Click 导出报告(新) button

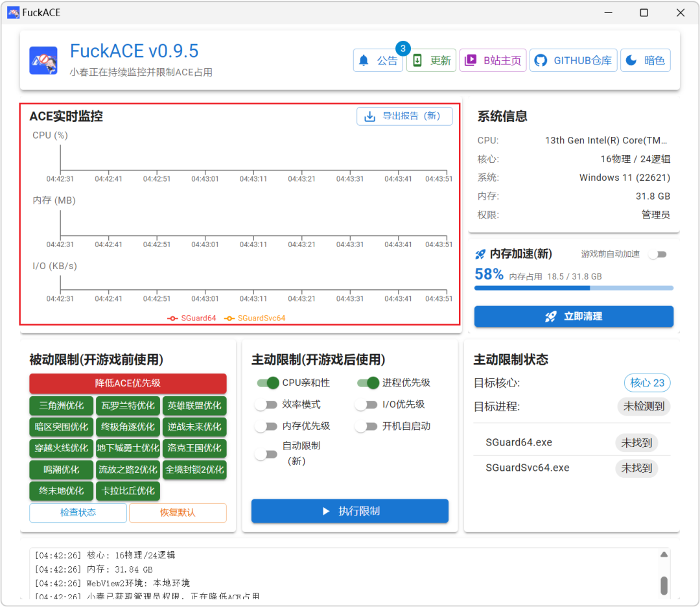click(404, 117)
